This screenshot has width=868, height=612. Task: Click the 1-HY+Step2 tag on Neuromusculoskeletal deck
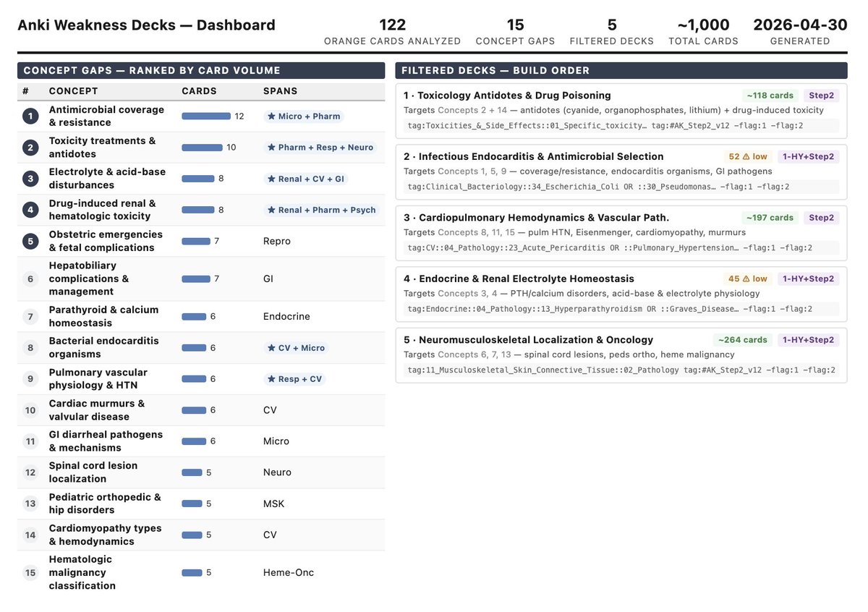(x=808, y=340)
